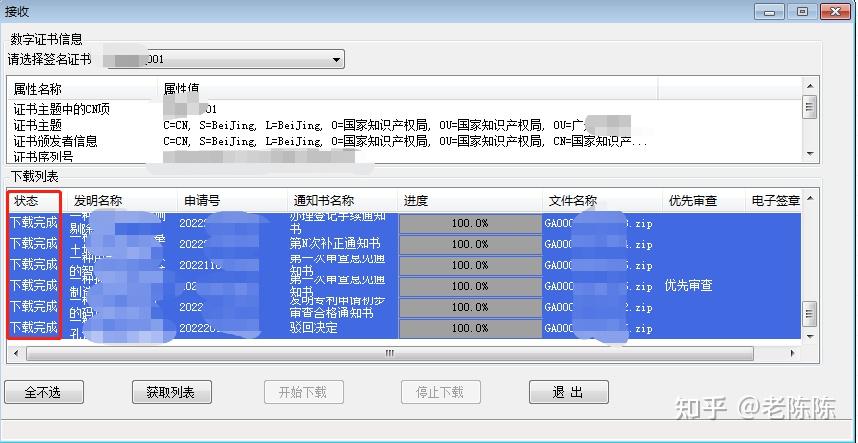Click the download list horizontal scrollbar thumb
This screenshot has width=858, height=443.
(x=390, y=353)
